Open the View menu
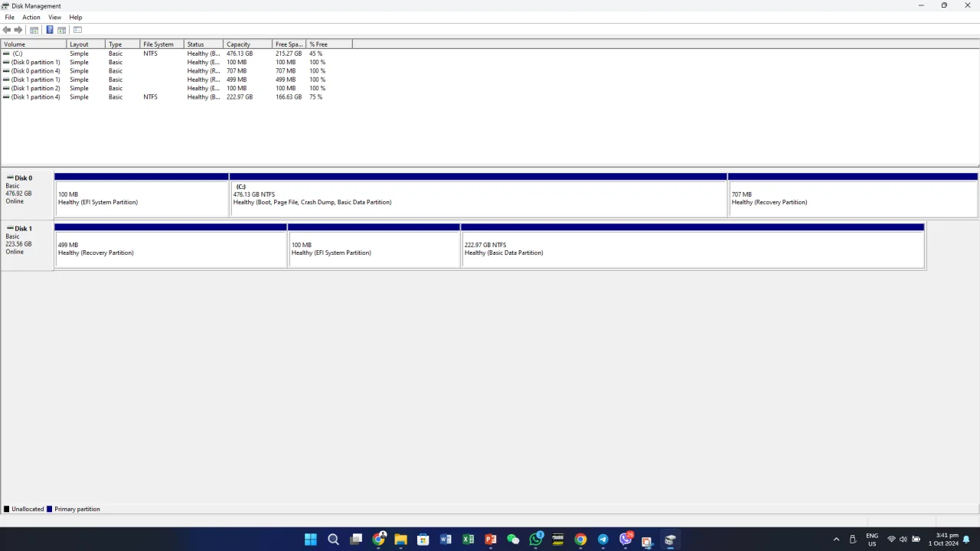Screen dimensions: 980x551 tap(55, 17)
